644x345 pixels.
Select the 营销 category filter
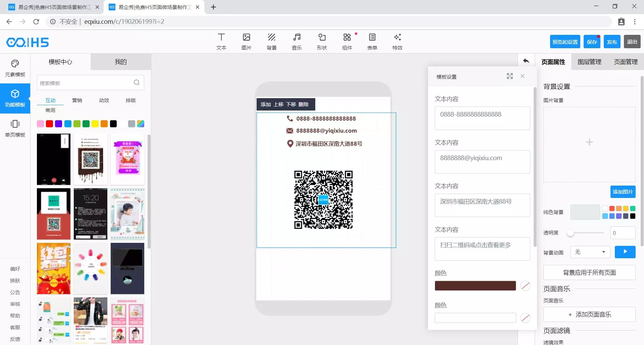click(x=77, y=100)
